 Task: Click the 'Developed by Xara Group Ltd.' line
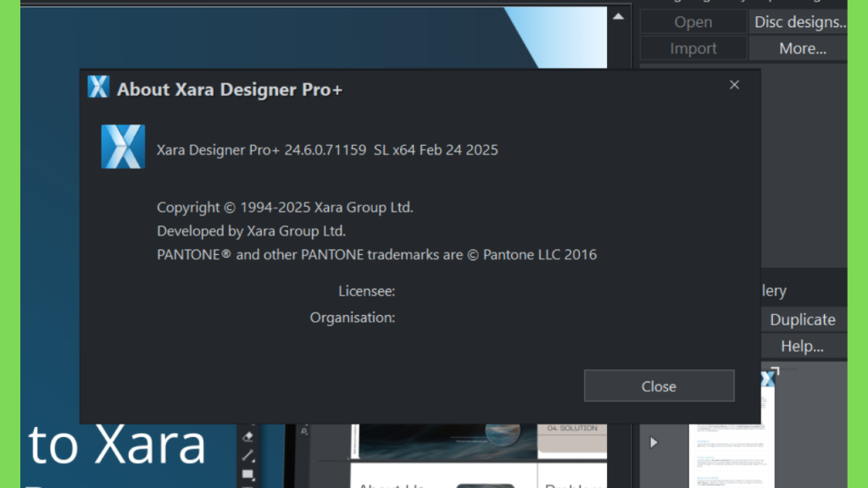[x=251, y=230]
